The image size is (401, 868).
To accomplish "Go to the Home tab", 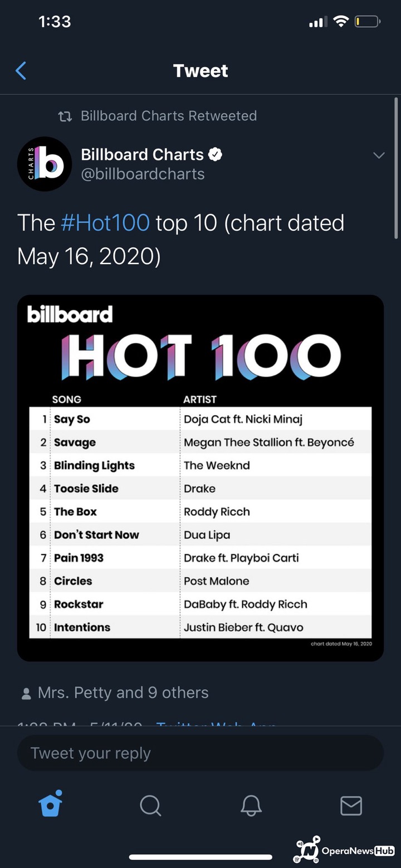I will pyautogui.click(x=50, y=804).
